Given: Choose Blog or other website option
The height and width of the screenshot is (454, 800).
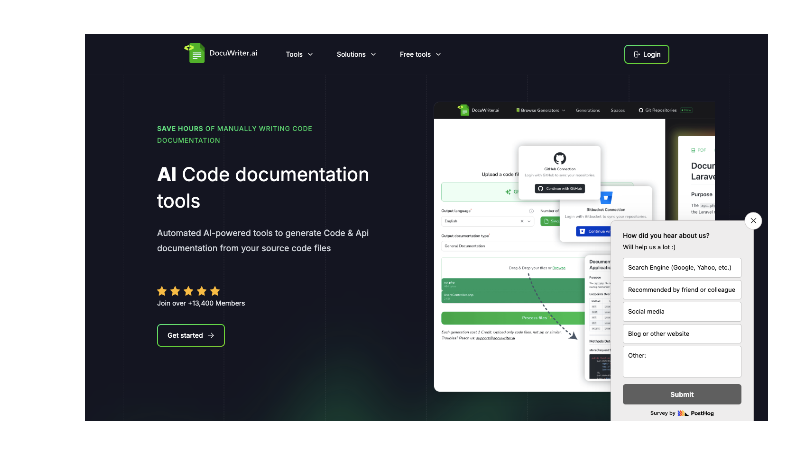Looking at the screenshot, I should [682, 334].
